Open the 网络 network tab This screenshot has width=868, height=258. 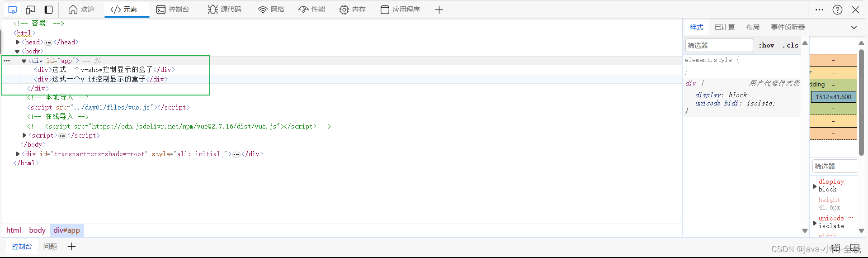point(271,10)
